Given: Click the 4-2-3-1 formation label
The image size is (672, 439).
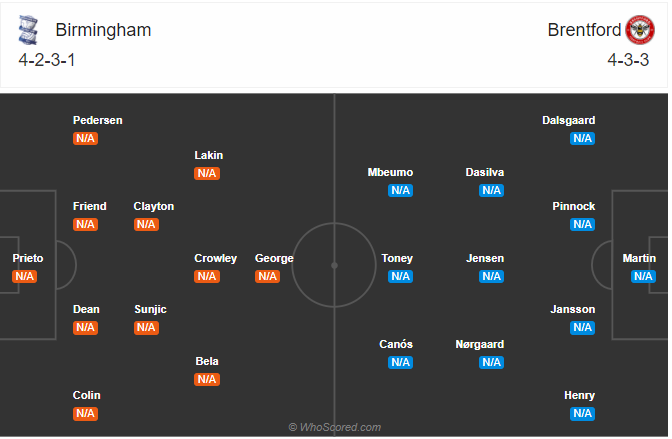Looking at the screenshot, I should (47, 60).
